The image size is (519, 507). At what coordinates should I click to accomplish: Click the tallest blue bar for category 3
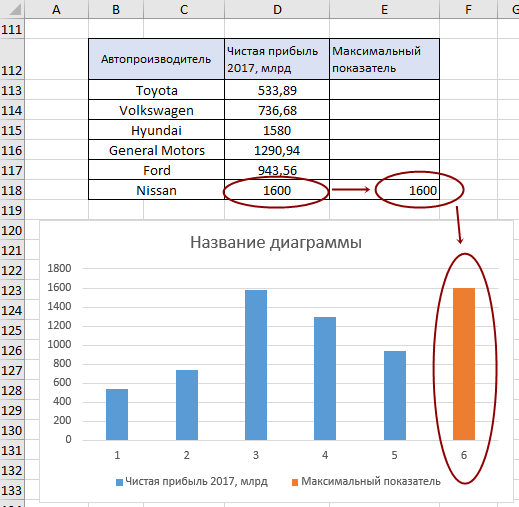pyautogui.click(x=256, y=365)
